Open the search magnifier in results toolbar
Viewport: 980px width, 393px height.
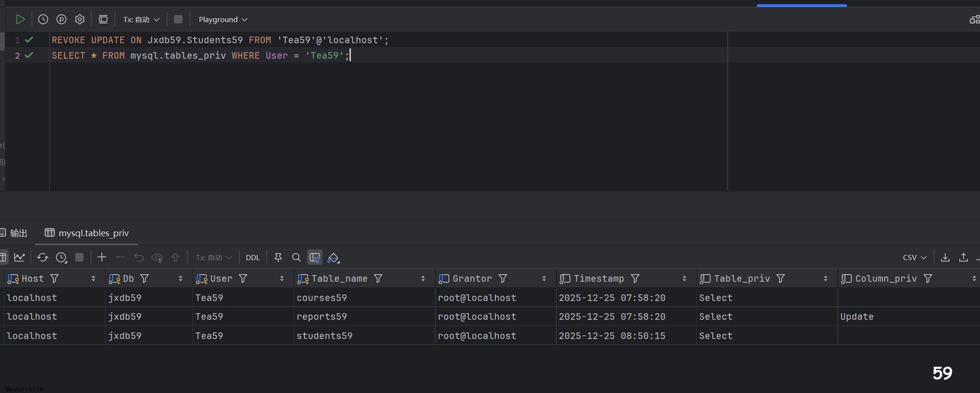(296, 257)
